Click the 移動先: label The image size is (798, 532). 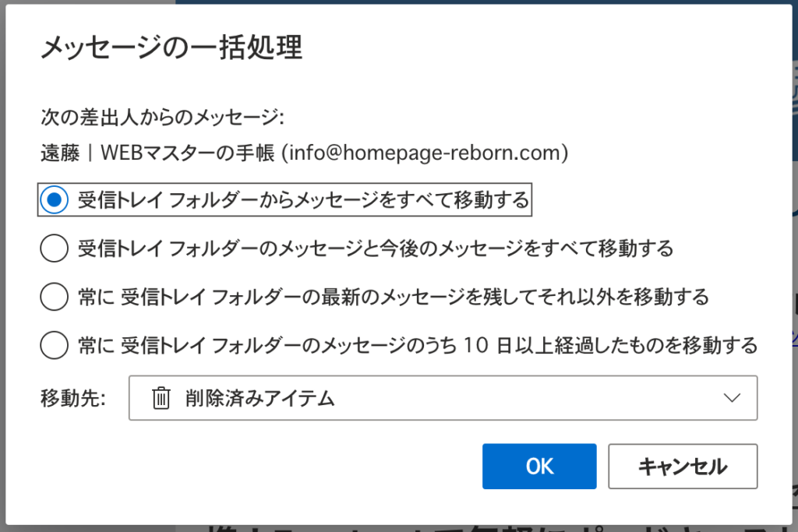click(x=72, y=399)
